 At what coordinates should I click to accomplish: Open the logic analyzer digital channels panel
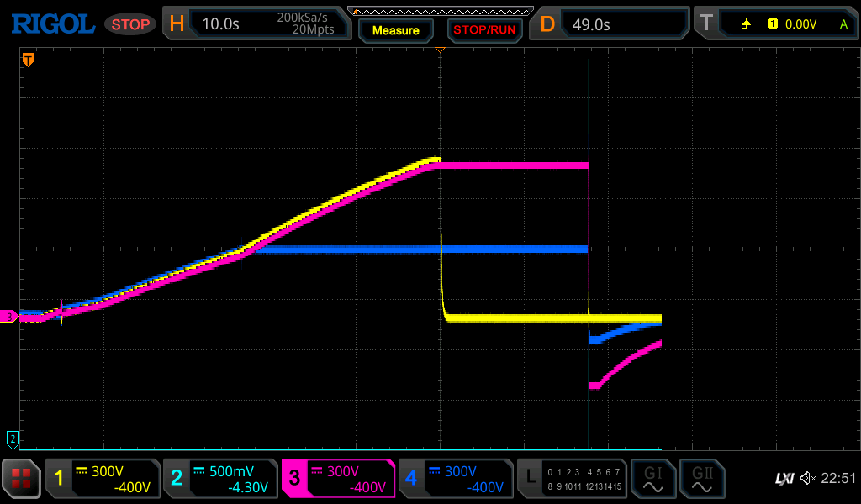pyautogui.click(x=572, y=479)
